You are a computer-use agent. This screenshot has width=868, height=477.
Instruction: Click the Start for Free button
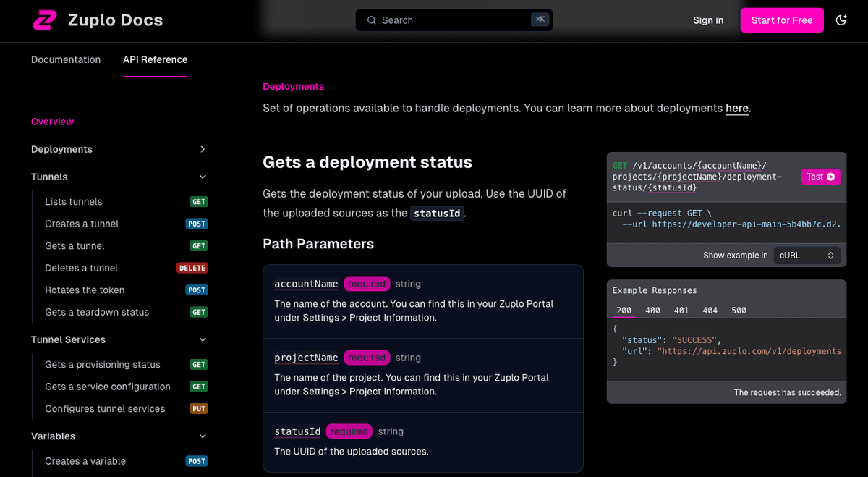tap(782, 20)
